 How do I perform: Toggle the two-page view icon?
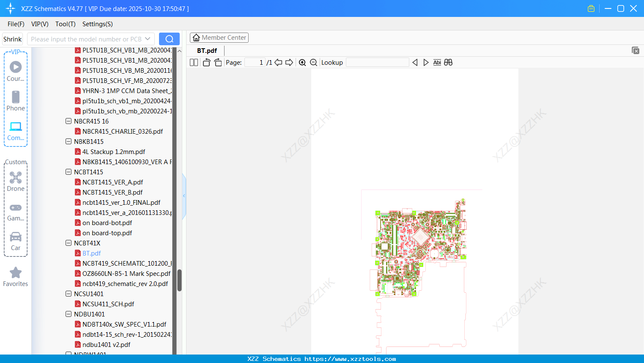click(x=194, y=63)
